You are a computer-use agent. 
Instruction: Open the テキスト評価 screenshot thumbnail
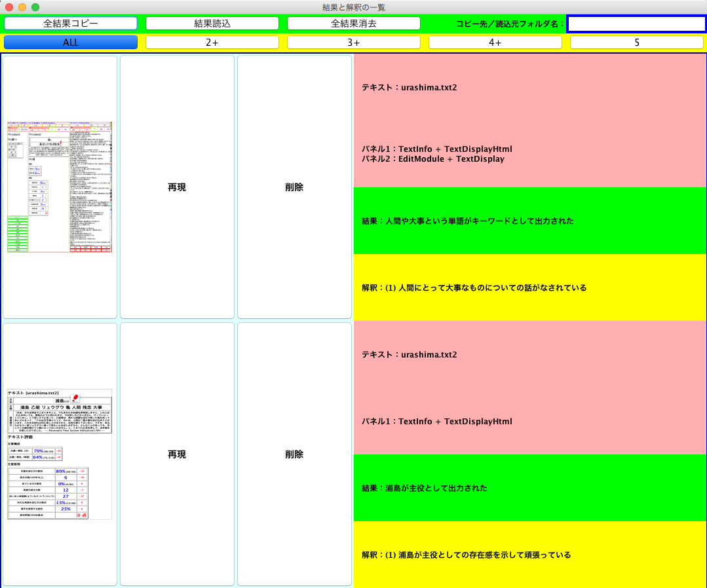pyautogui.click(x=59, y=454)
